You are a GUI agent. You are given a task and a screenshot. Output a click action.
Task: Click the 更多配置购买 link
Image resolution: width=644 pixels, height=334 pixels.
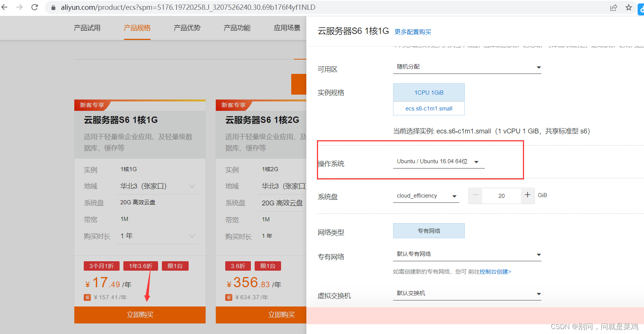pos(413,32)
